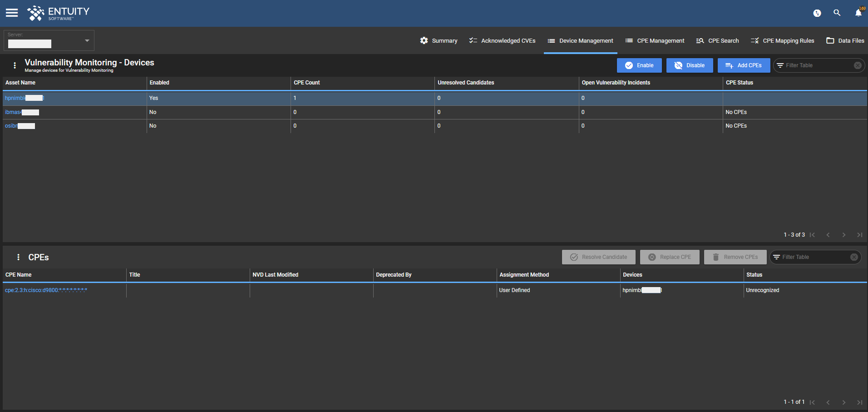The height and width of the screenshot is (412, 868).
Task: Go to next page of CPEs table
Action: pos(844,402)
